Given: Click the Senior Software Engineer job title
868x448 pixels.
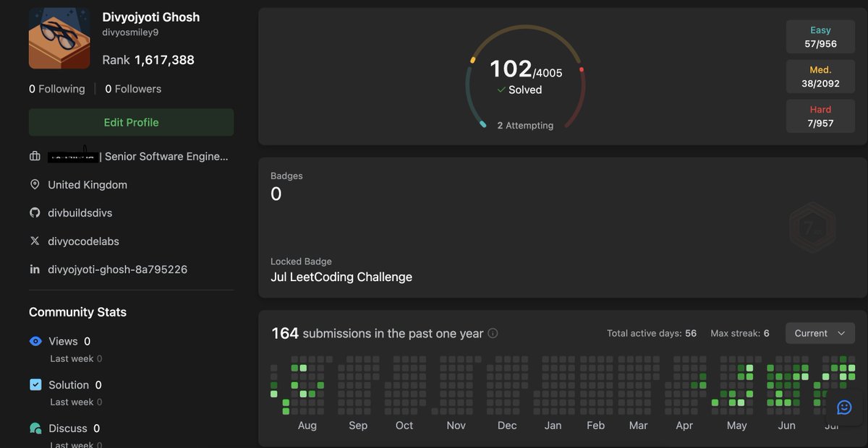Looking at the screenshot, I should point(166,156).
